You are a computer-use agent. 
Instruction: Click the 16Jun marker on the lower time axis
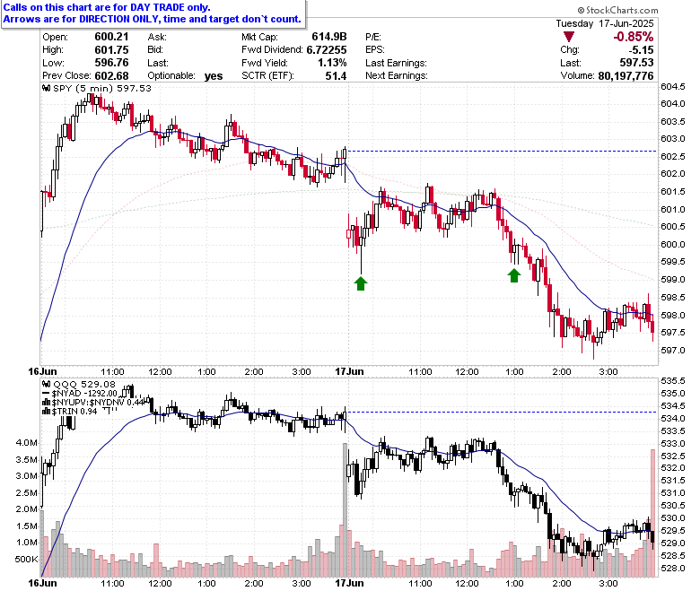tap(42, 583)
